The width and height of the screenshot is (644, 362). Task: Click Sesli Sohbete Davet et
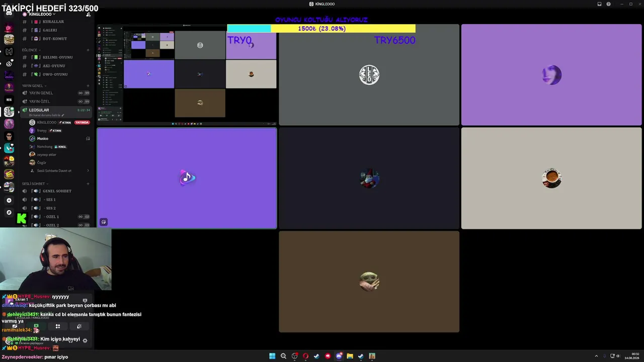59,170
